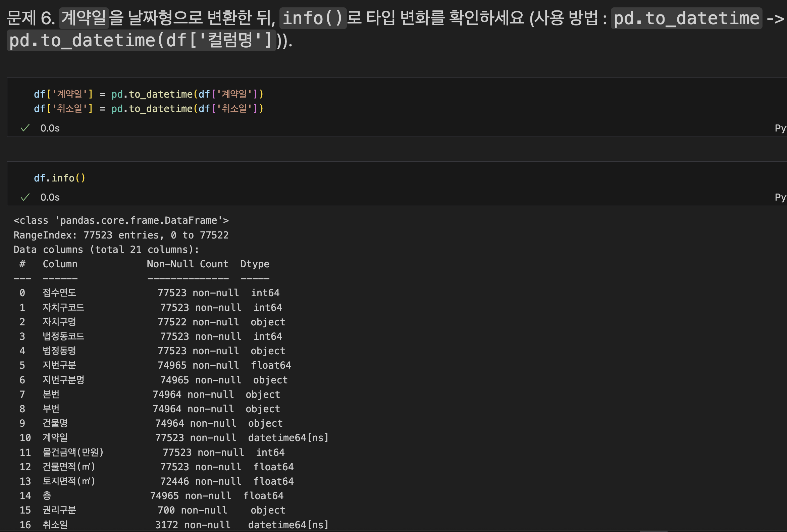Click the inline info() code in markdown
Screen dimensions: 787x532
pos(312,18)
